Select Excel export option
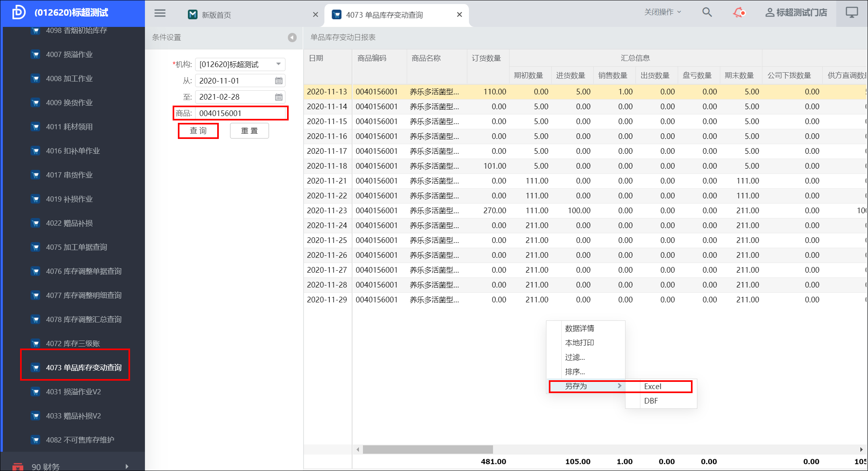The width and height of the screenshot is (868, 471). 661,387
